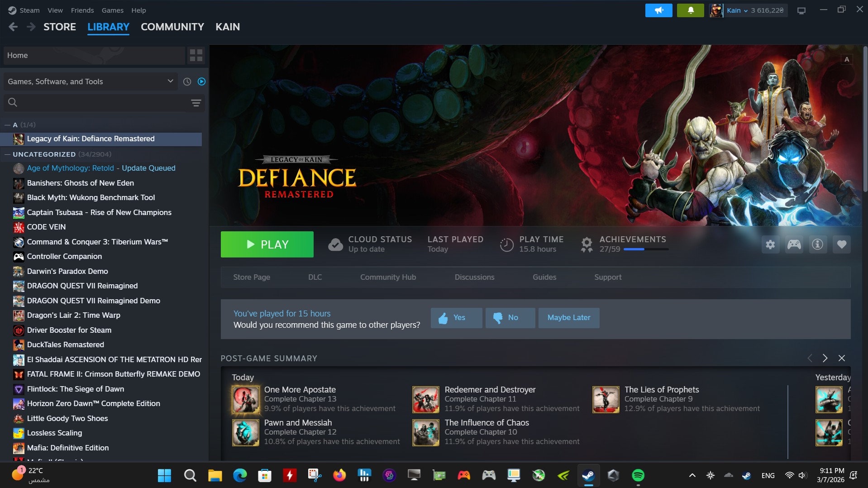Viewport: 868px width, 488px height.
Task: Open game settings gear for Defiance Remastered
Action: [x=770, y=244]
